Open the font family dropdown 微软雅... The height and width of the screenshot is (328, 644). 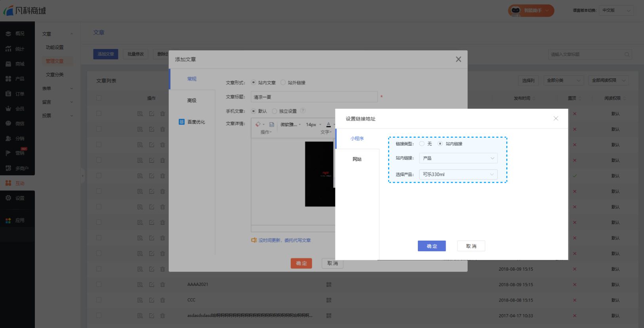click(290, 124)
